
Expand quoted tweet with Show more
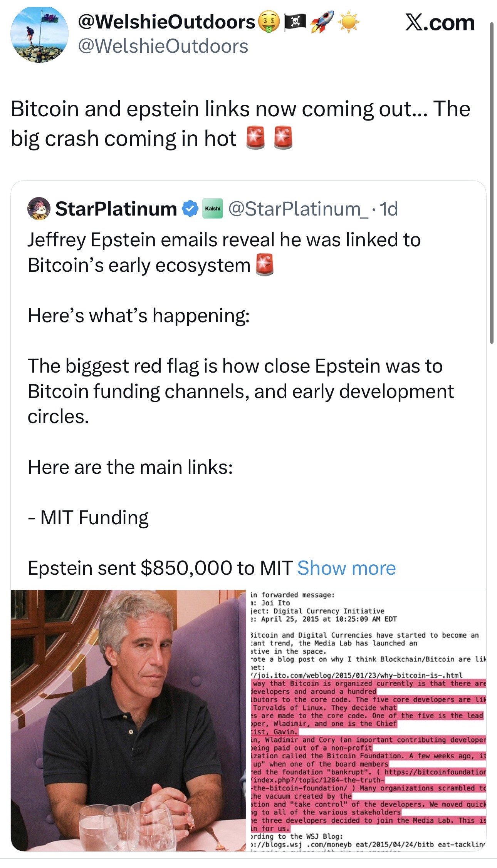(346, 568)
